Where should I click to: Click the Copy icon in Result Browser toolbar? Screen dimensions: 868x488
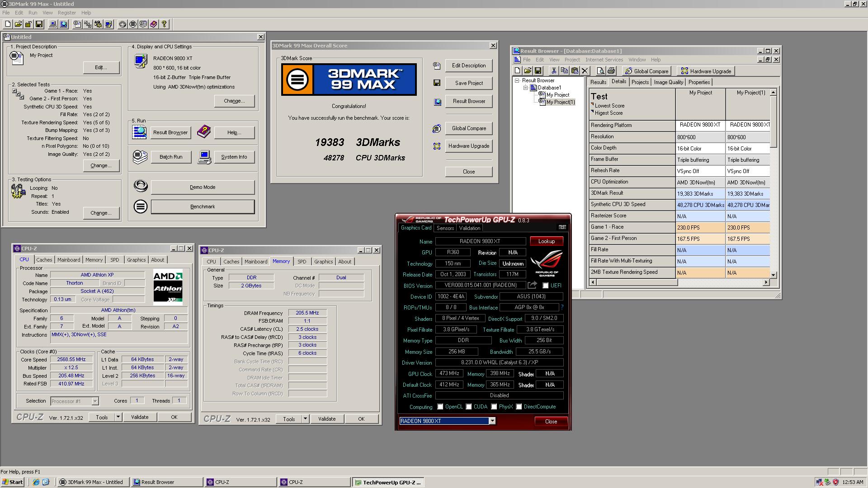[x=564, y=71]
